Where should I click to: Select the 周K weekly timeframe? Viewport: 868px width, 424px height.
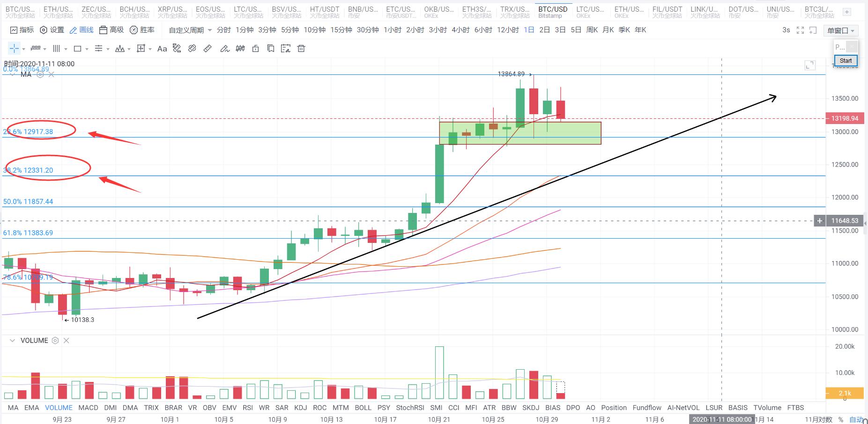[592, 30]
